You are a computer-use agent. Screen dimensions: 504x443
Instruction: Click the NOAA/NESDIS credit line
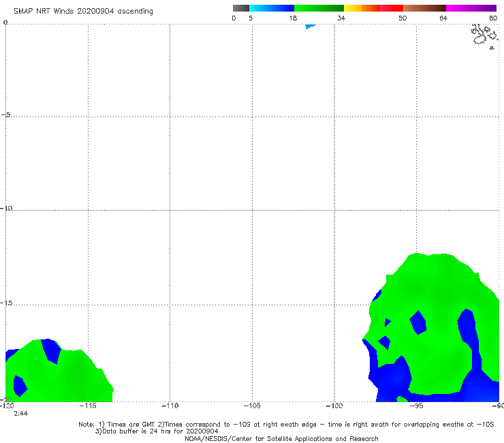pyautogui.click(x=281, y=438)
